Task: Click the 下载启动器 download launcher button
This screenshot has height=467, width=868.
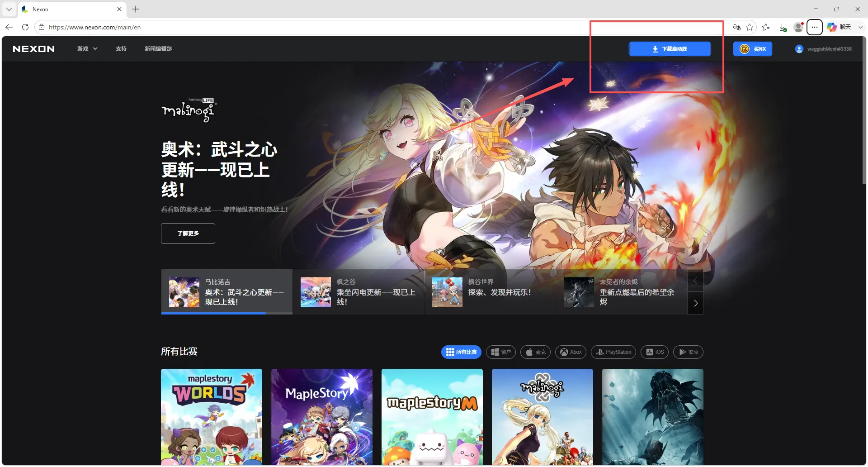Action: pyautogui.click(x=670, y=49)
